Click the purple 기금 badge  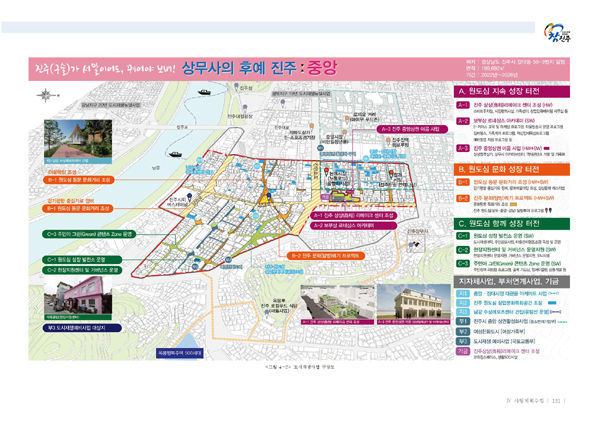[x=463, y=351]
